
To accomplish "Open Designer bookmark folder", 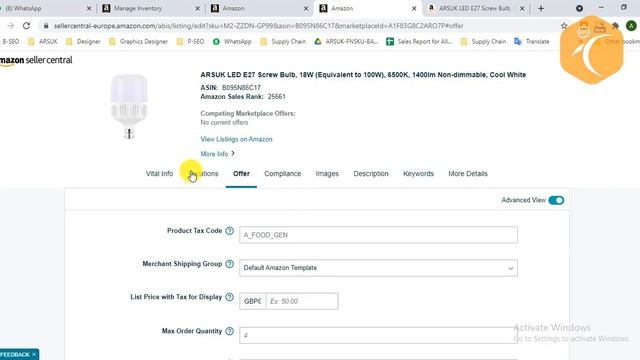I will 83,42.
